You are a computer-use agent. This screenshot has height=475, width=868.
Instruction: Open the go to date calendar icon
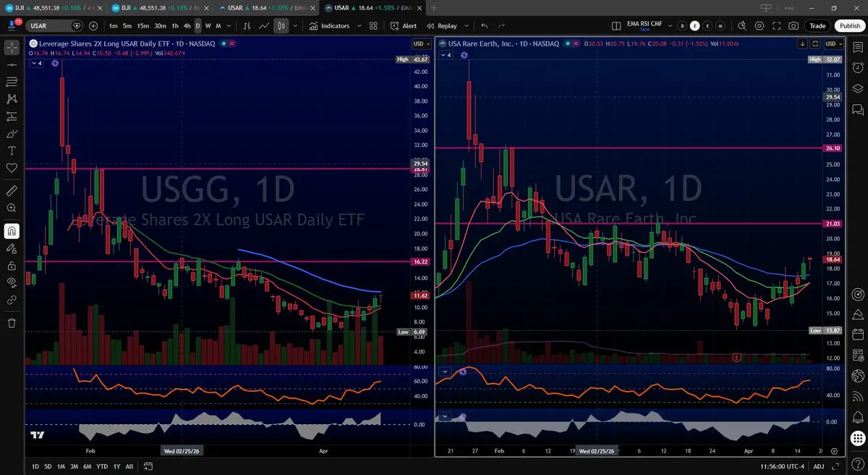(147, 466)
